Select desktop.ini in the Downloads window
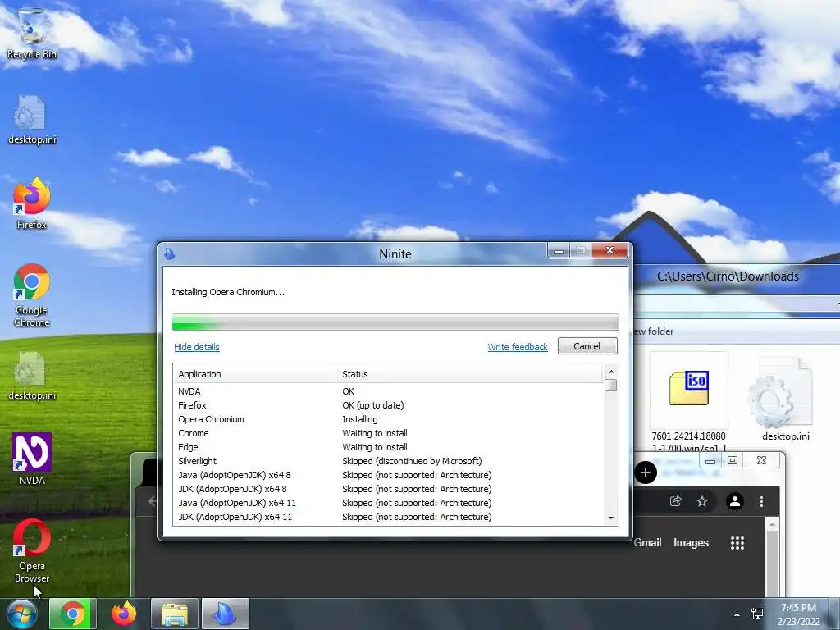The image size is (840, 630). coord(786,399)
